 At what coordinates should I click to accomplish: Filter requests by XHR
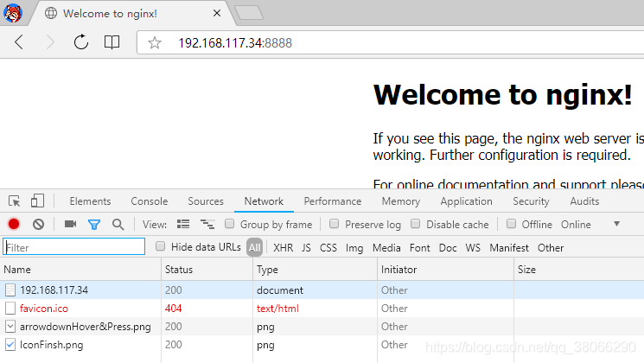[x=283, y=247]
